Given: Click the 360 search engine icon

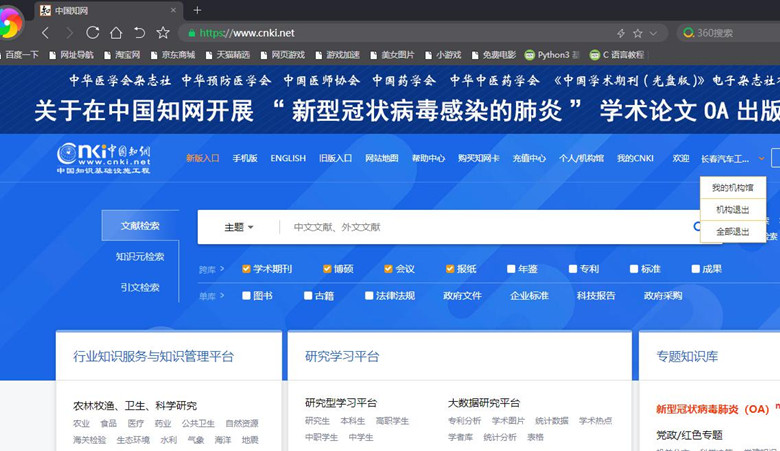Looking at the screenshot, I should [688, 33].
